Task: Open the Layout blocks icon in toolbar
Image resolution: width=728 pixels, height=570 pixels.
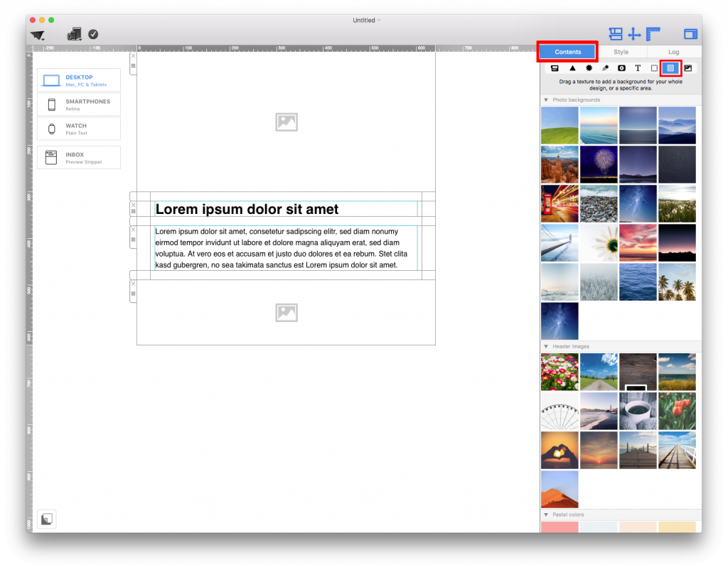Action: [x=616, y=33]
